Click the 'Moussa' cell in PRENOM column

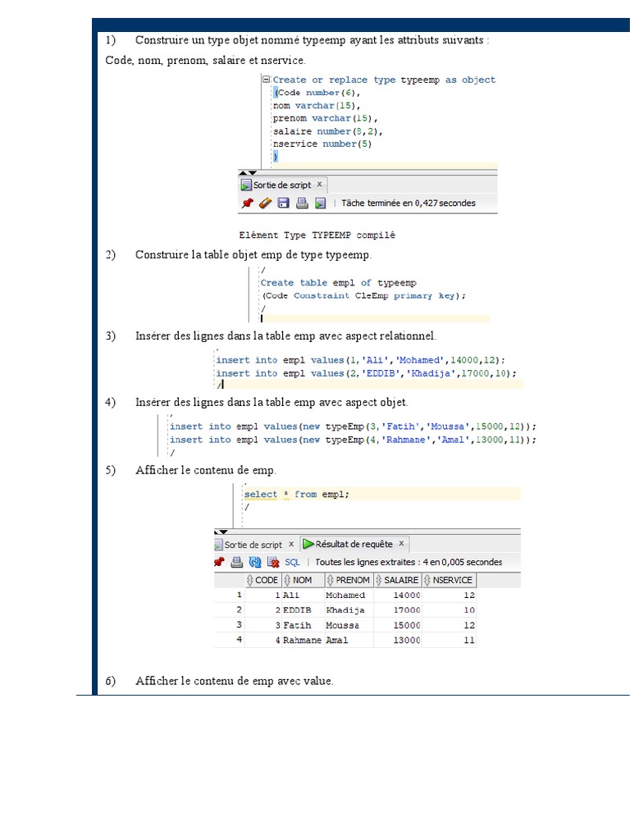tap(349, 625)
